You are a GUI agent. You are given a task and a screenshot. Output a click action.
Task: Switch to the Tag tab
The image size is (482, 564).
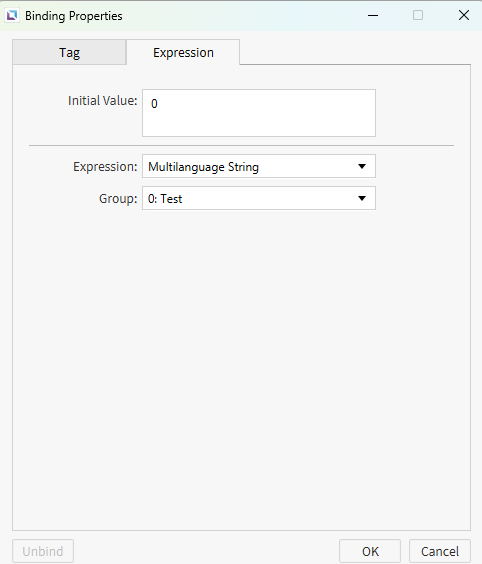click(69, 53)
